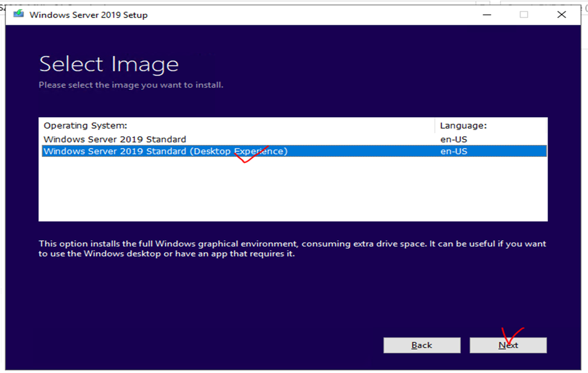Click the Next button
588x373 pixels.
click(x=508, y=345)
